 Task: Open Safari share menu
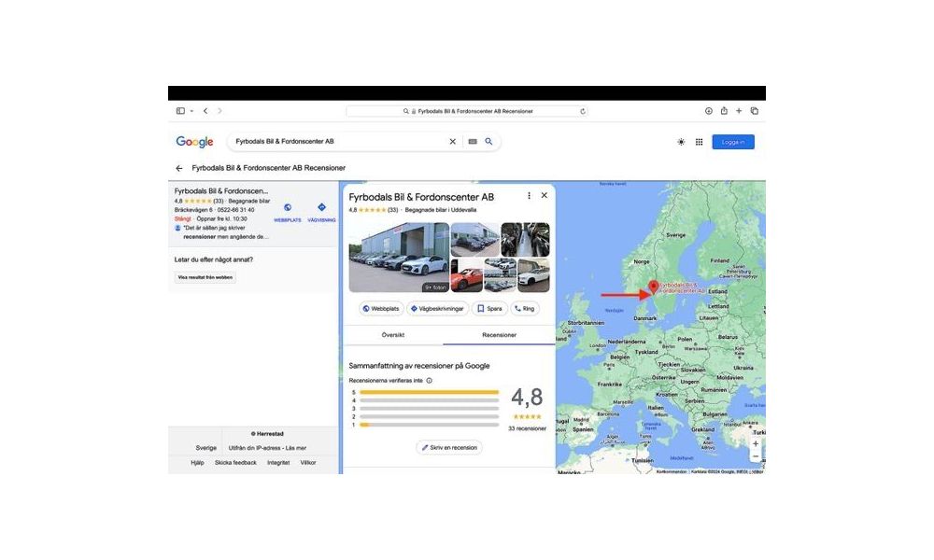pos(724,111)
